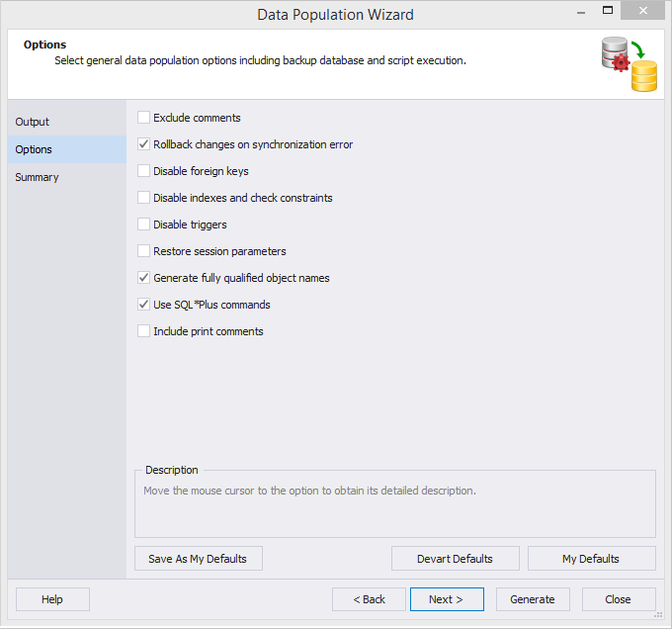The image size is (672, 629).
Task: Check Disable indexes and check constraints
Action: point(143,198)
